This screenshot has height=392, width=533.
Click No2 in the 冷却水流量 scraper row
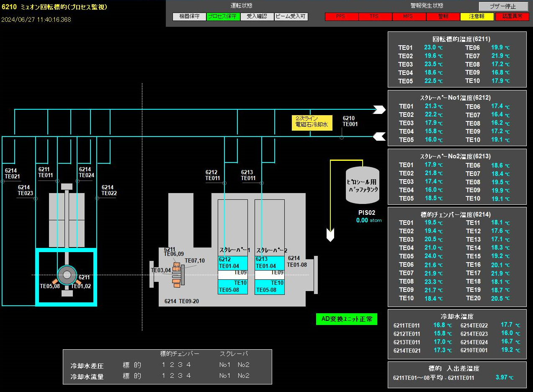pyautogui.click(x=243, y=376)
